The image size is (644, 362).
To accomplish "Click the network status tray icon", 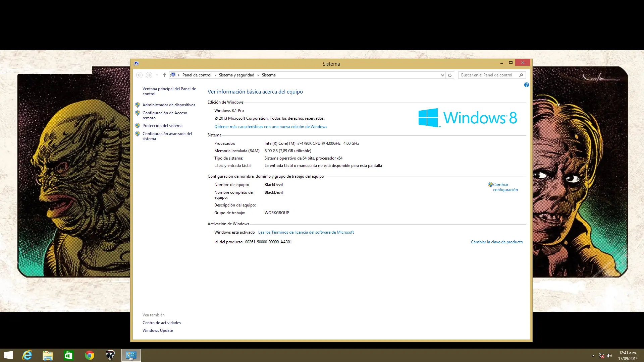I will (x=601, y=356).
